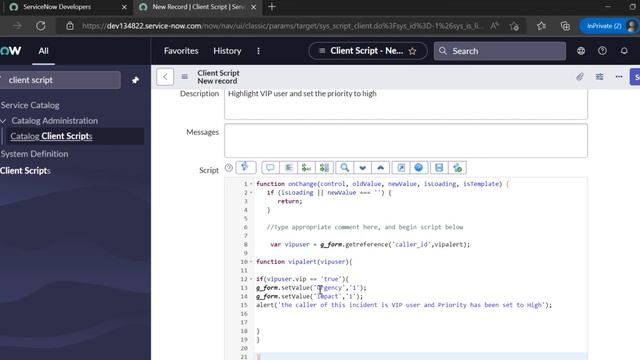Open form context hamburger menu

184,77
